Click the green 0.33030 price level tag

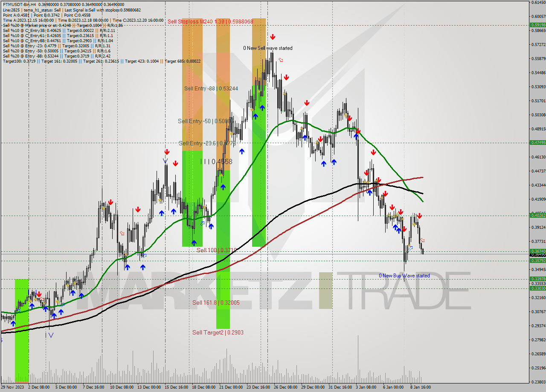click(x=538, y=288)
